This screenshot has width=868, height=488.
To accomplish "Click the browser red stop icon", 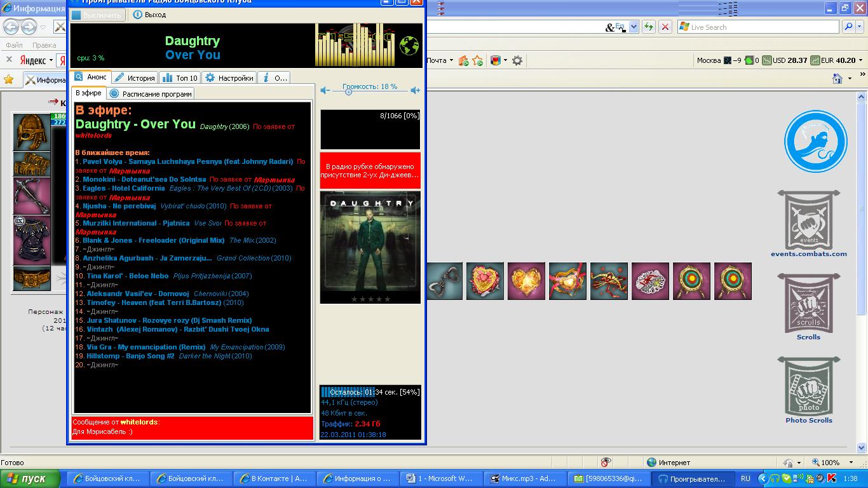I will pyautogui.click(x=665, y=27).
